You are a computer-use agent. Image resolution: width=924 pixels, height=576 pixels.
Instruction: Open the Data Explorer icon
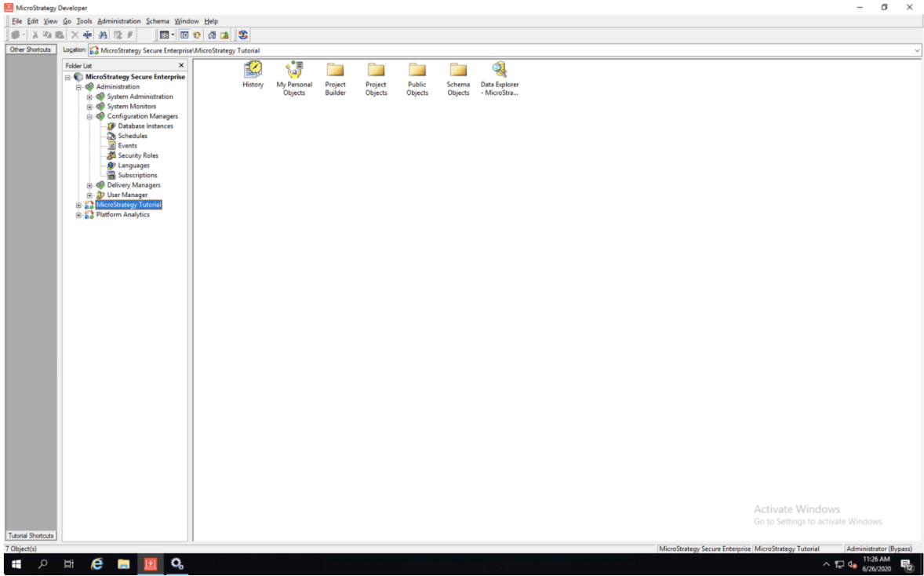[499, 70]
